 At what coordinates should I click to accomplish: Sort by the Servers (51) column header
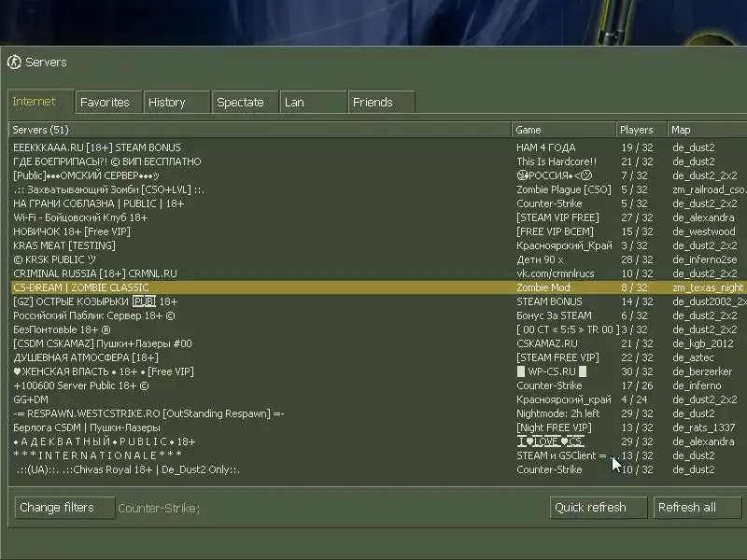[x=260, y=130]
